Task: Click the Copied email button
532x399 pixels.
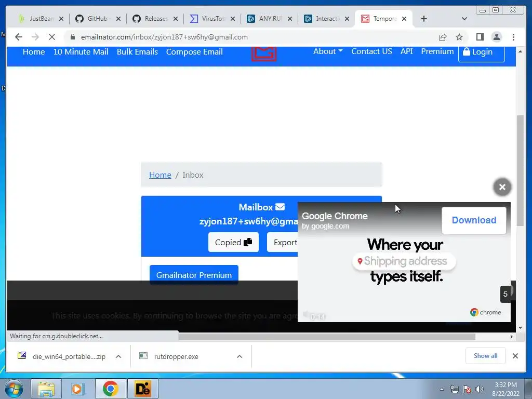Action: click(233, 242)
